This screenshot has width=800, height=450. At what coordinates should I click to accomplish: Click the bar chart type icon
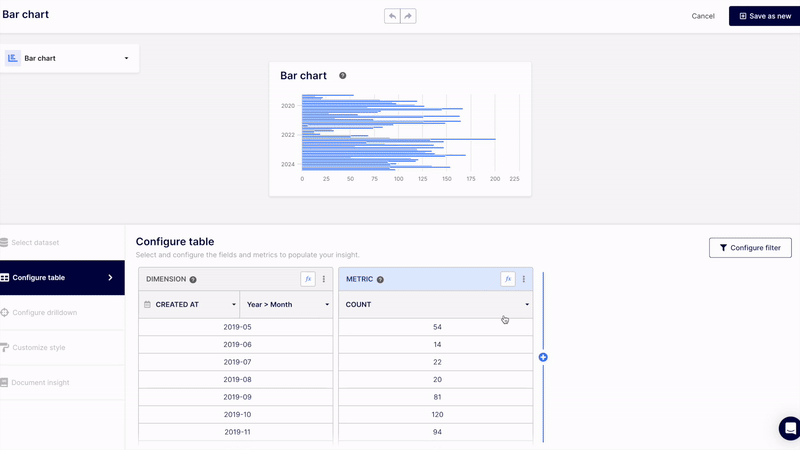[x=13, y=58]
